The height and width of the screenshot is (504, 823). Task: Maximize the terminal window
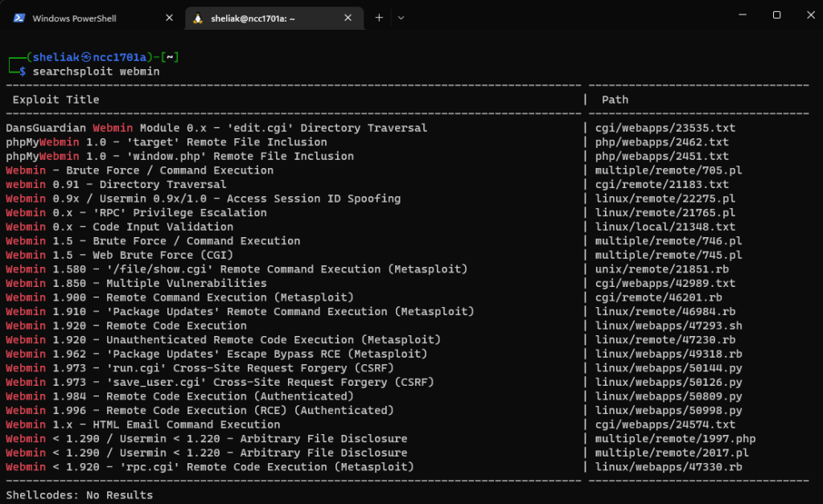pyautogui.click(x=776, y=14)
